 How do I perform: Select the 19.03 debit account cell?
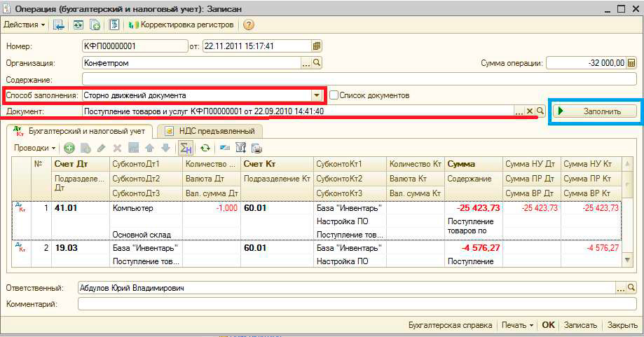(x=81, y=248)
